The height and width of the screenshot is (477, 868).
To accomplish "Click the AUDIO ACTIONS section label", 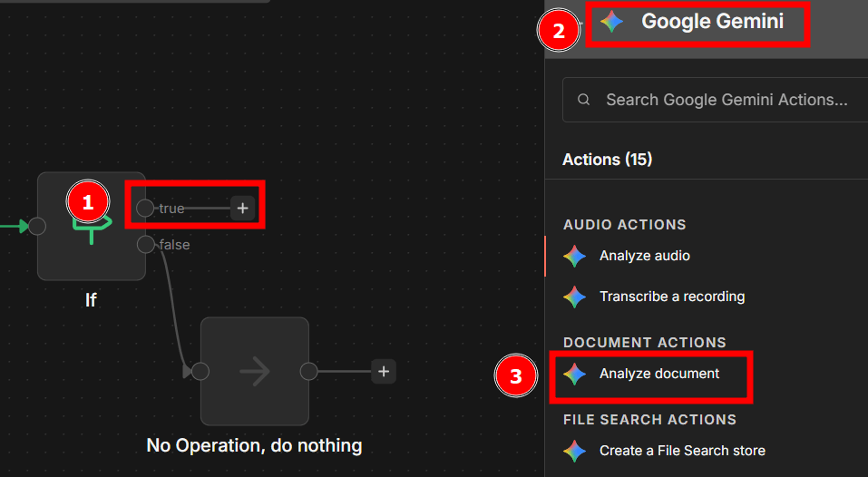I will tap(624, 224).
